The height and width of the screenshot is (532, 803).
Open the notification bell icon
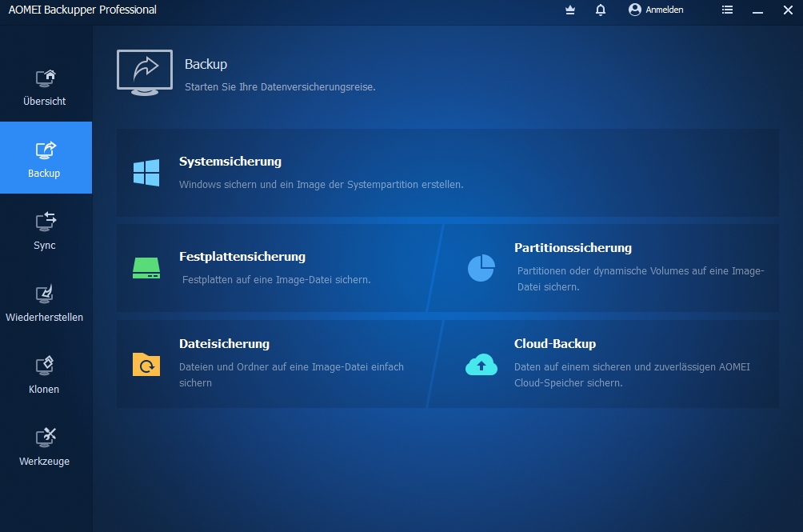pos(601,10)
